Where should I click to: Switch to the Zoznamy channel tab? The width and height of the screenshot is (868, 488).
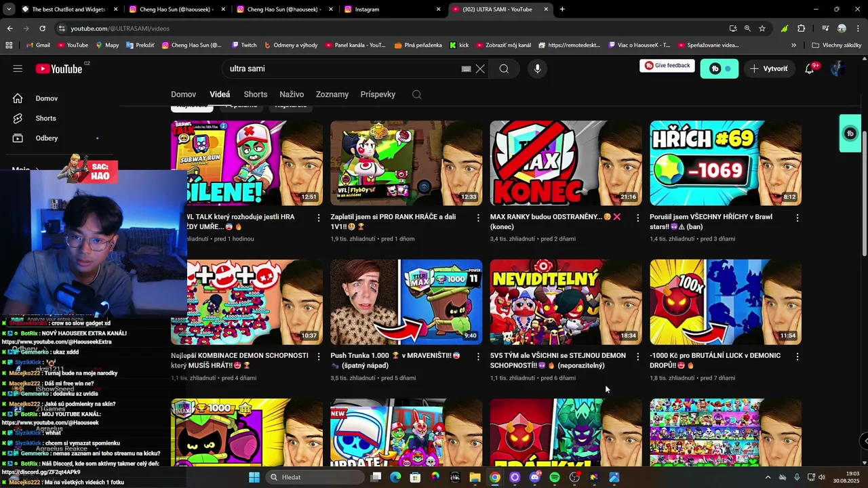click(x=332, y=94)
